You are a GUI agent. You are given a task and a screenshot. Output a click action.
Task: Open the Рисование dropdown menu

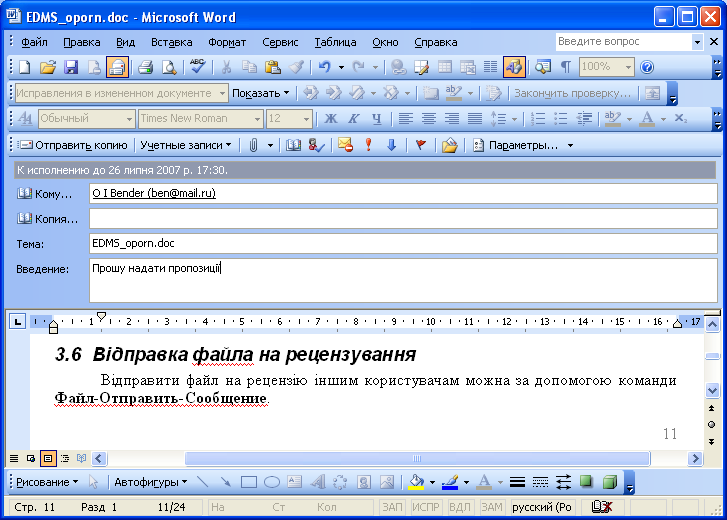pyautogui.click(x=47, y=482)
